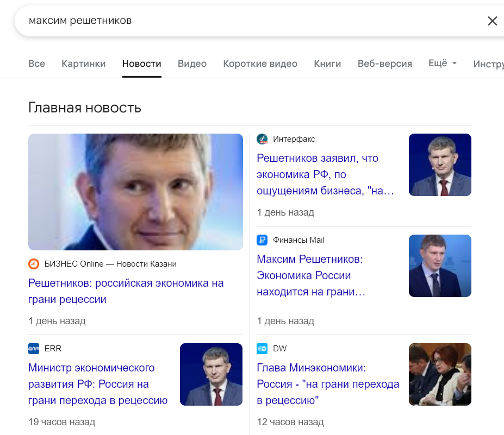Click the БИЗНЕС Online orange clock icon
504x435 pixels.
(x=34, y=264)
